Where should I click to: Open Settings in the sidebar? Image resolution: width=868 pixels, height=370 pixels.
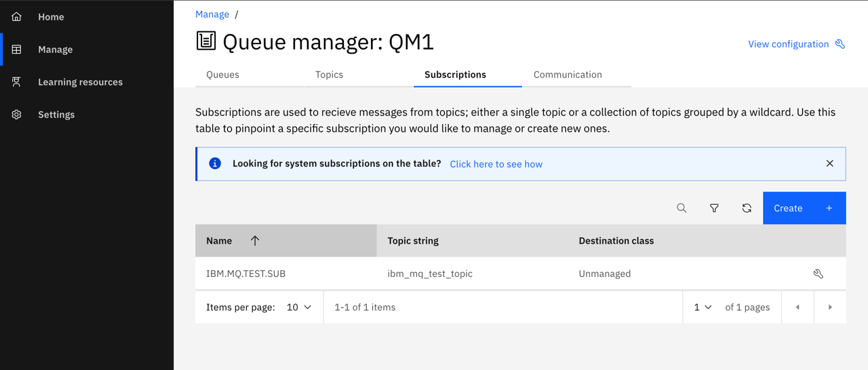[87, 115]
